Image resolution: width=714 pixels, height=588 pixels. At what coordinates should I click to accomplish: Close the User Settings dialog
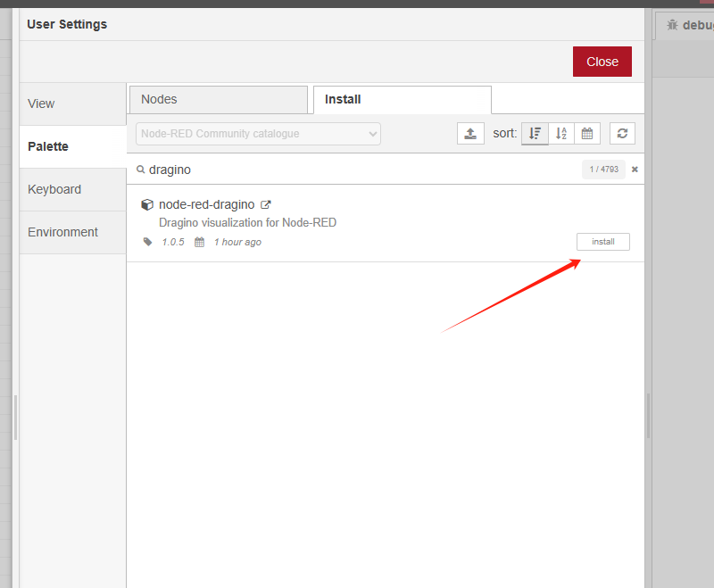[602, 62]
